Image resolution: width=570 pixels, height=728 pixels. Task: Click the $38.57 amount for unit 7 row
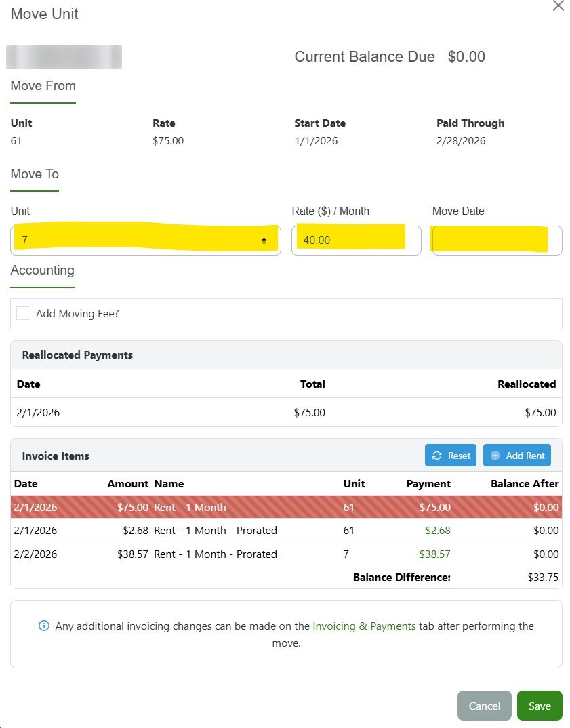pos(133,554)
